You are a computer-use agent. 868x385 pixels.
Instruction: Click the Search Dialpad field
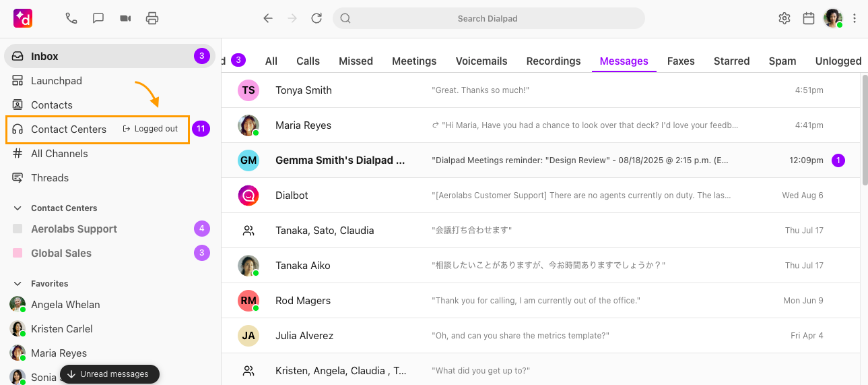(x=488, y=18)
